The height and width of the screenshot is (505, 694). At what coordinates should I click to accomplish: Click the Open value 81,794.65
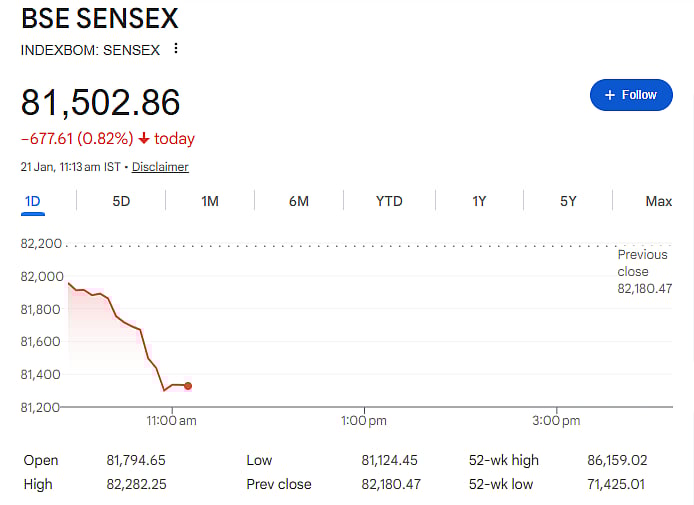click(137, 461)
